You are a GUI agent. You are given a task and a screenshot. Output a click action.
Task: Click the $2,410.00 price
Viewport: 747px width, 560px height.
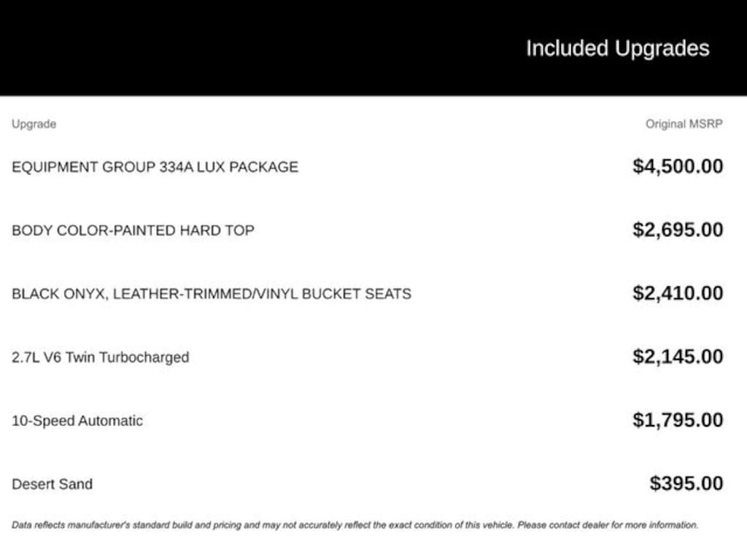coord(678,293)
